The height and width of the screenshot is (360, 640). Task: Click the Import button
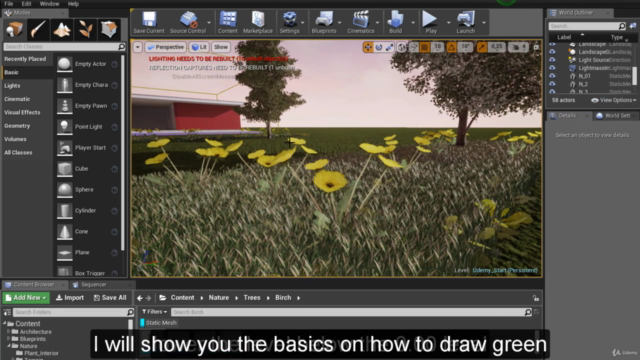[70, 298]
